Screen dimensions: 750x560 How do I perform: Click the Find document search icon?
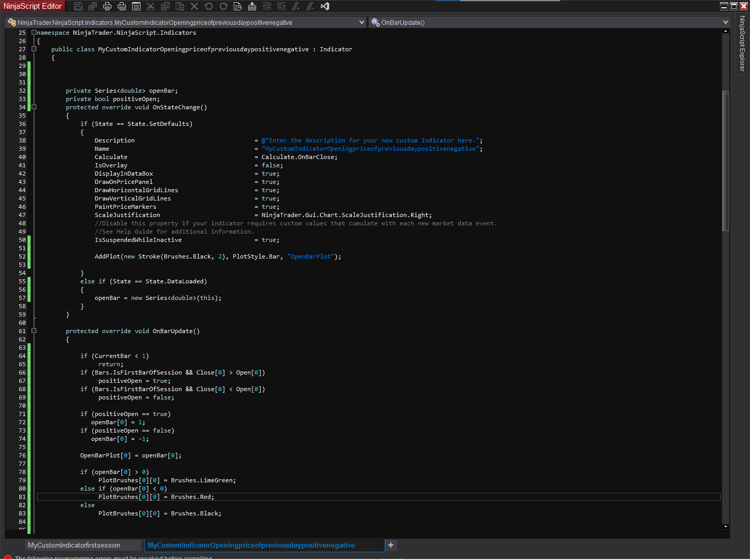(x=238, y=6)
